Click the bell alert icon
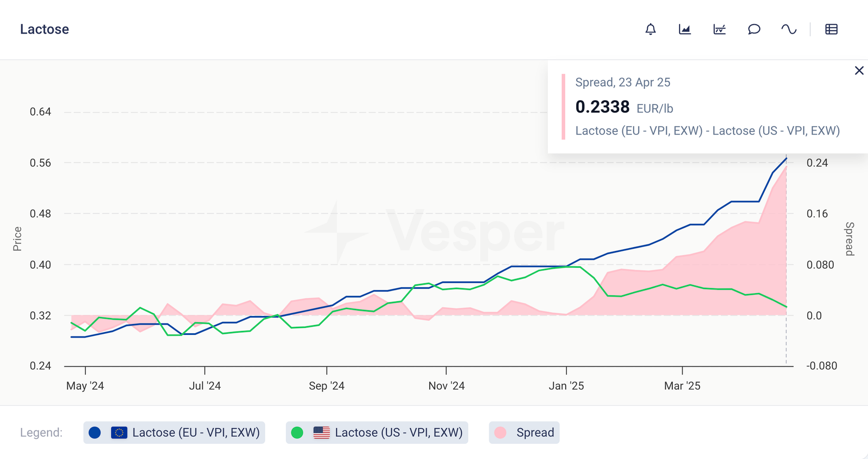This screenshot has width=868, height=459. pyautogui.click(x=650, y=29)
